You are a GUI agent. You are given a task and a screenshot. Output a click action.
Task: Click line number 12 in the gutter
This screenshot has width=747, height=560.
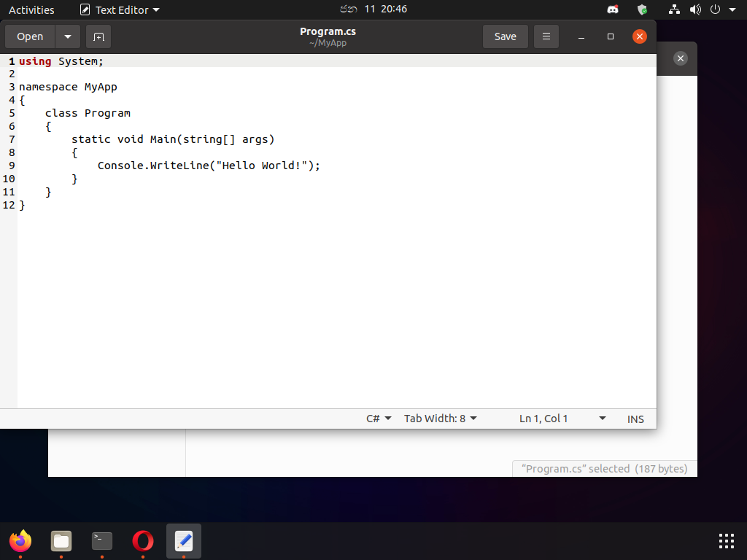click(x=9, y=205)
